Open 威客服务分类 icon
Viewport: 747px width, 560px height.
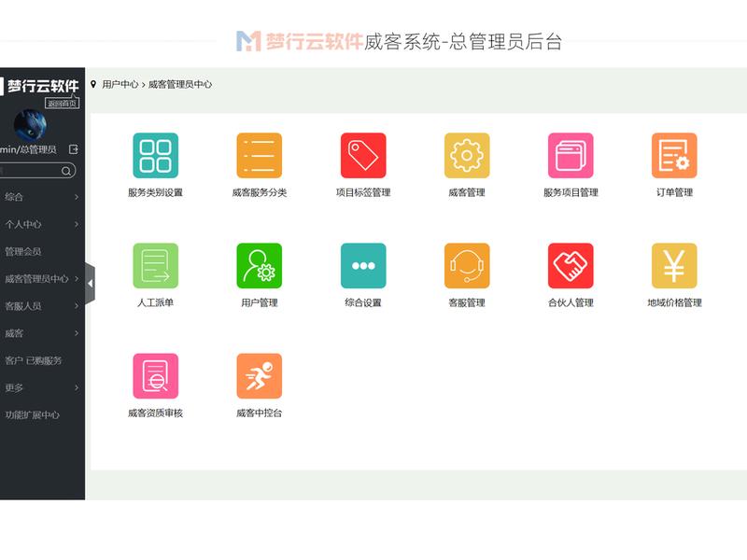point(260,155)
